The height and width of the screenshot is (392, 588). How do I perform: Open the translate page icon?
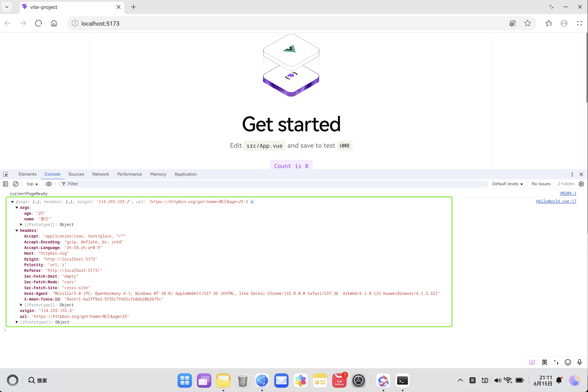pos(513,23)
